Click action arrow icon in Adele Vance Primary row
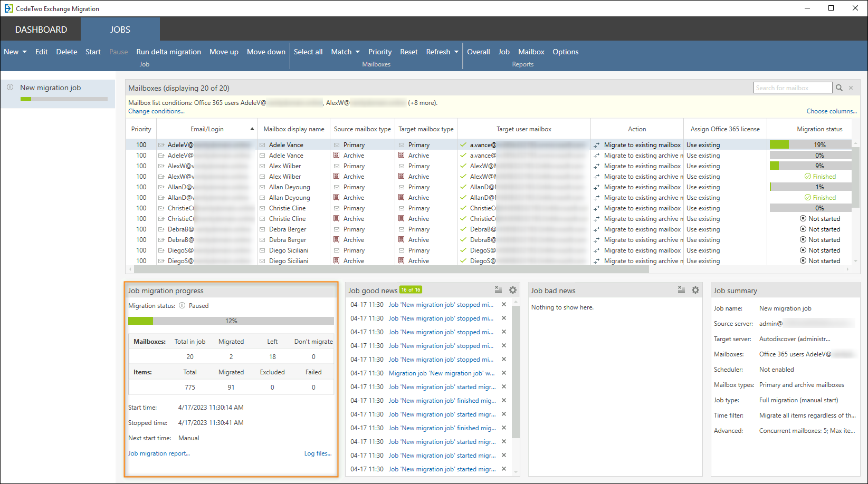This screenshot has height=484, width=868. [597, 144]
